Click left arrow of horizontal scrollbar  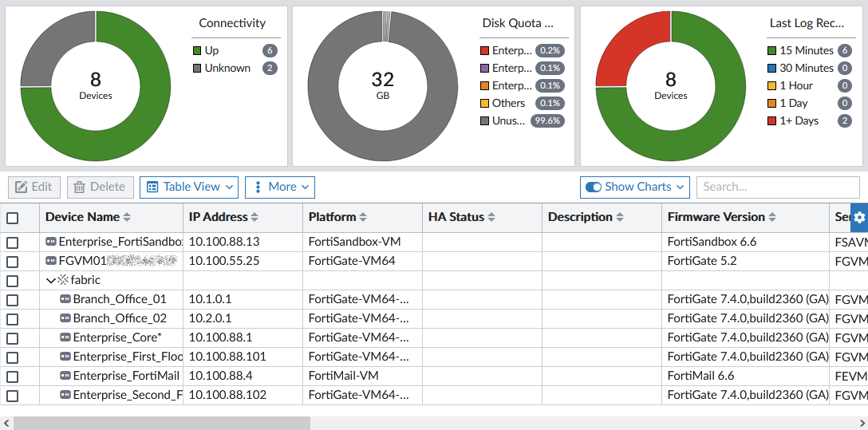pos(6,424)
